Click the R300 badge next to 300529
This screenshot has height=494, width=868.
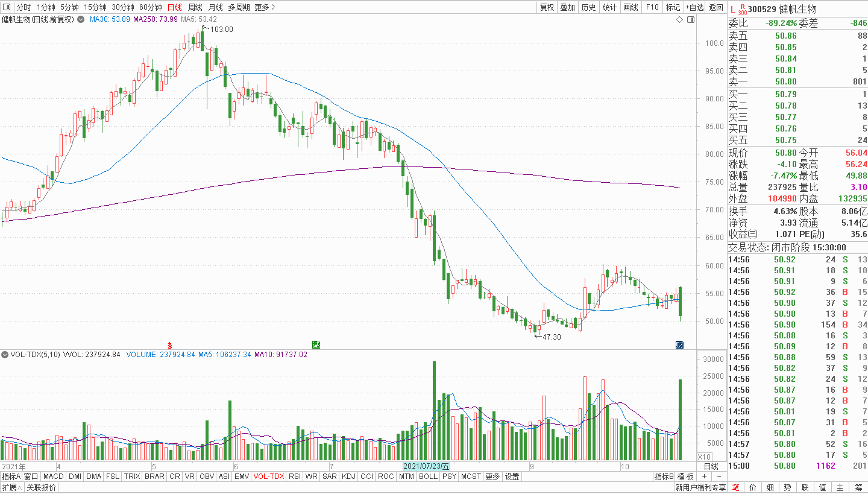point(742,8)
